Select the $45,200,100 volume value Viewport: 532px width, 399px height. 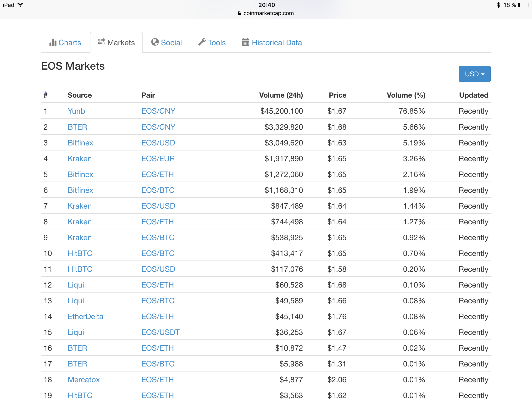point(282,111)
